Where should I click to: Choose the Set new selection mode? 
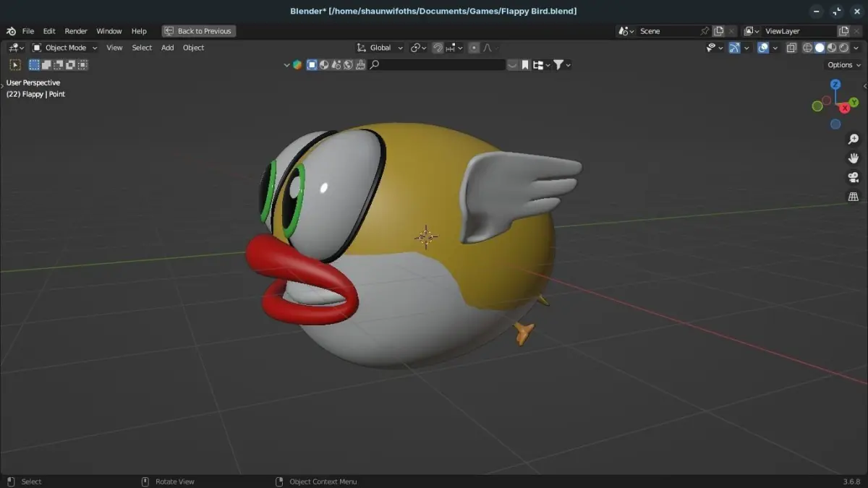coord(34,65)
